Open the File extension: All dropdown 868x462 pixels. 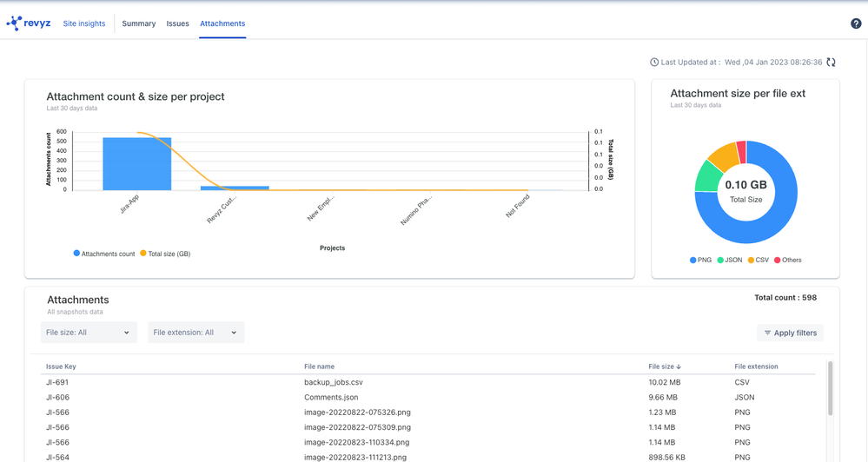point(196,333)
